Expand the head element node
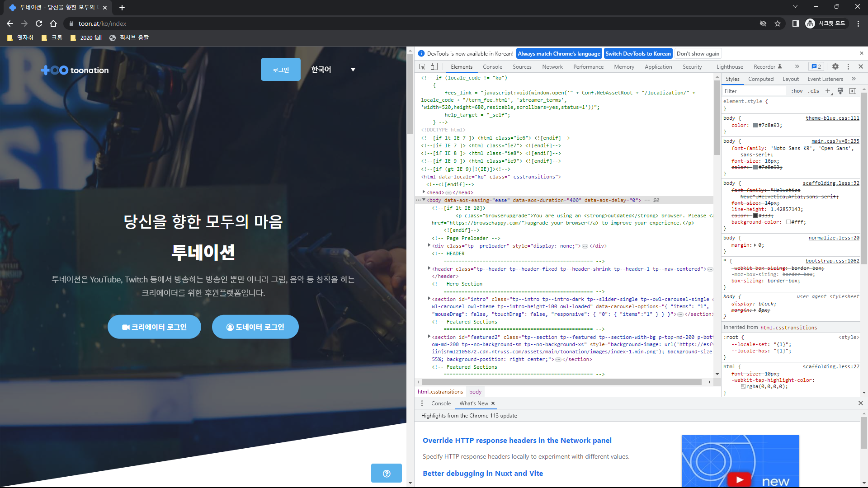 click(x=424, y=192)
